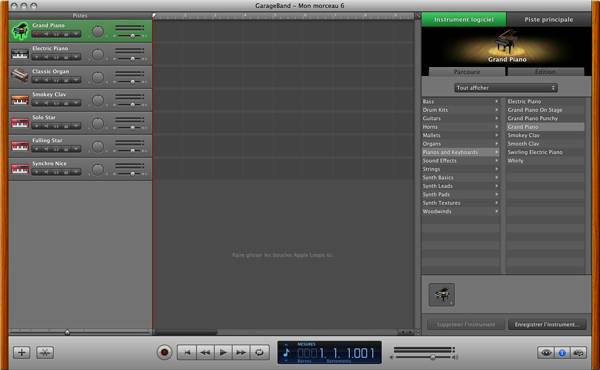Click the Enregistrer l'instrument button
The image size is (600, 370).
[x=547, y=324]
